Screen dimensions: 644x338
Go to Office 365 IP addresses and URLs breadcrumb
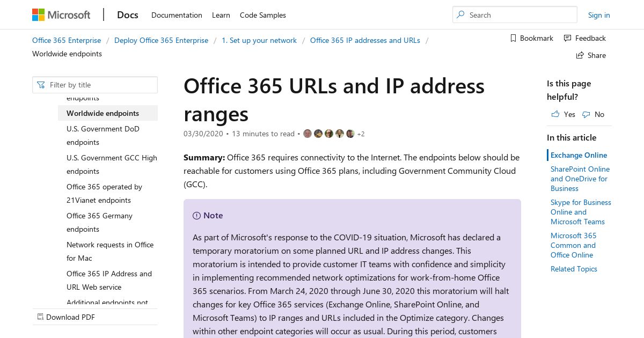(x=365, y=40)
